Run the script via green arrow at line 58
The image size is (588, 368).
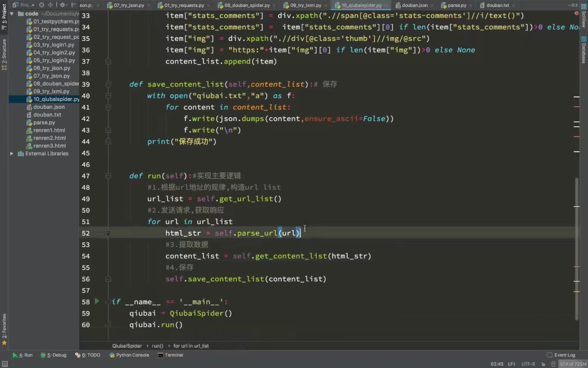(97, 302)
